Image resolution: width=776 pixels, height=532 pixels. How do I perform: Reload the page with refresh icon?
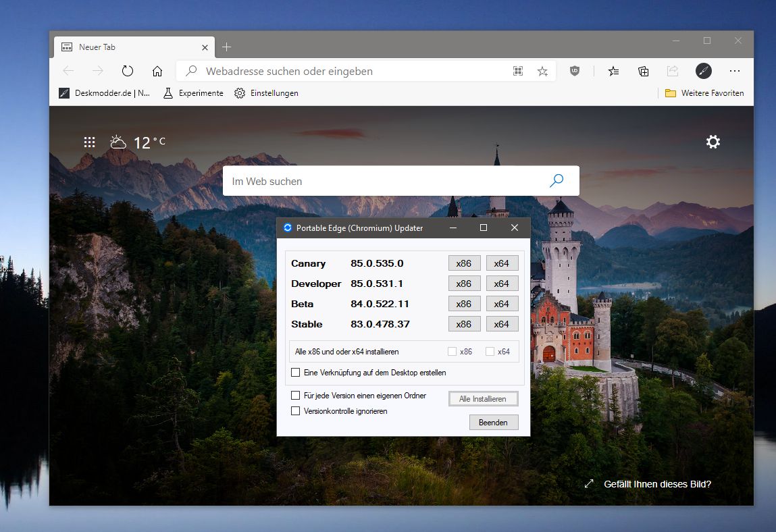click(x=127, y=71)
